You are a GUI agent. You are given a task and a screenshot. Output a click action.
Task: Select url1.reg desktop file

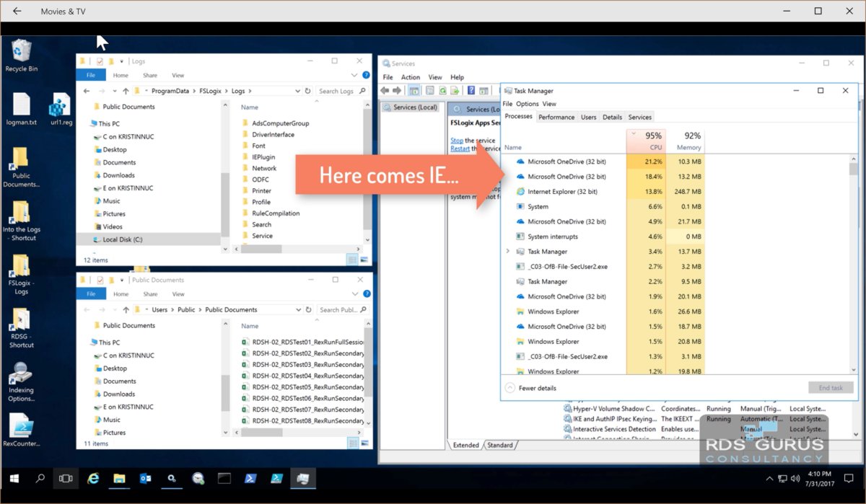click(61, 110)
